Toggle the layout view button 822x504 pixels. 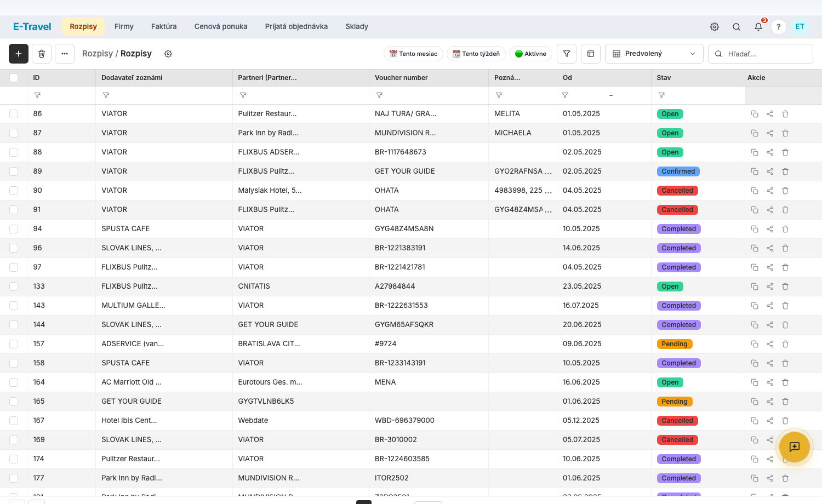click(591, 54)
